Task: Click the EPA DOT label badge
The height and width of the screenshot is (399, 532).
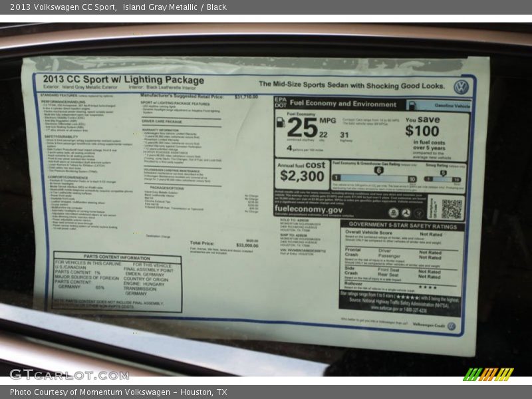Action: tap(281, 102)
